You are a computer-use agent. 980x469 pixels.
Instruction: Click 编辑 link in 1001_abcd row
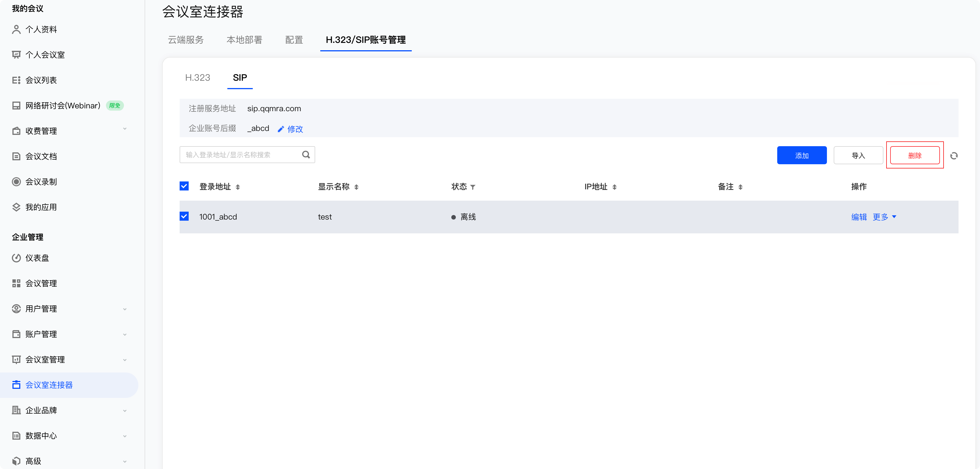859,217
